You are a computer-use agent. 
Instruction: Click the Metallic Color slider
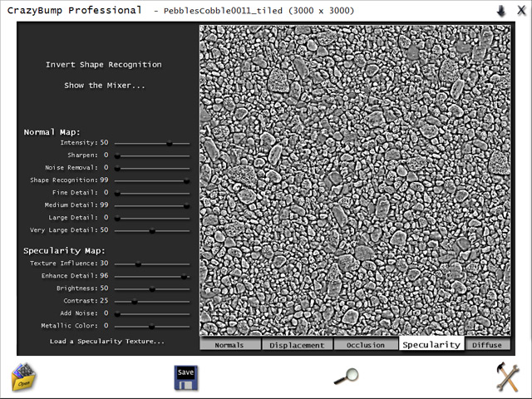click(151, 326)
